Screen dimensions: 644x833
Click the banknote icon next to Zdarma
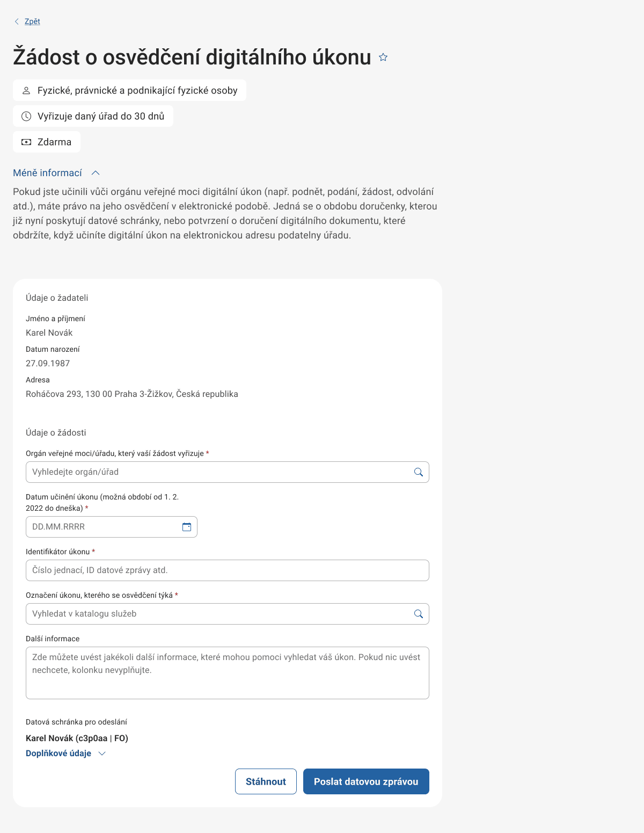point(26,142)
